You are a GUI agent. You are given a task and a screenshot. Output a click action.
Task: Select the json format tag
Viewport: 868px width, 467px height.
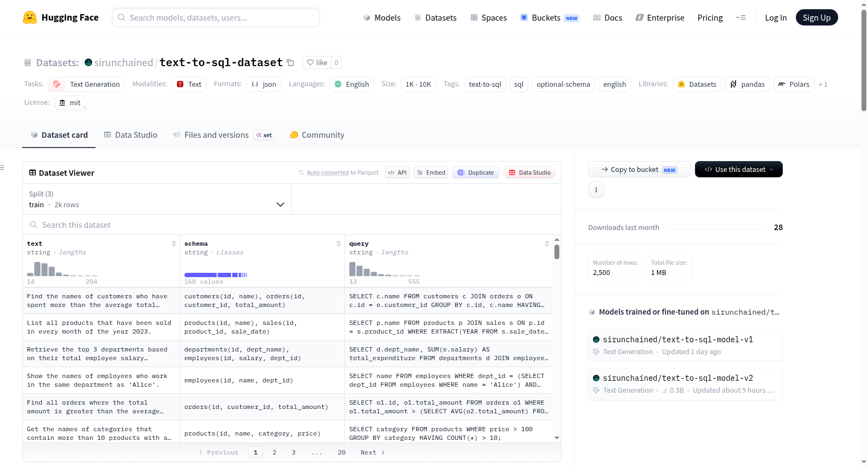click(x=264, y=84)
